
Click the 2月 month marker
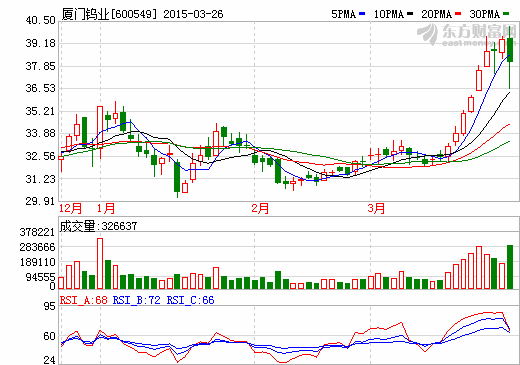260,209
